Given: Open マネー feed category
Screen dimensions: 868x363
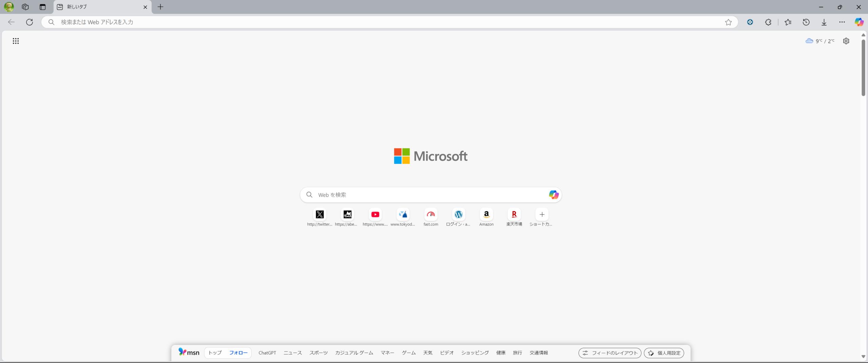Looking at the screenshot, I should [x=387, y=353].
